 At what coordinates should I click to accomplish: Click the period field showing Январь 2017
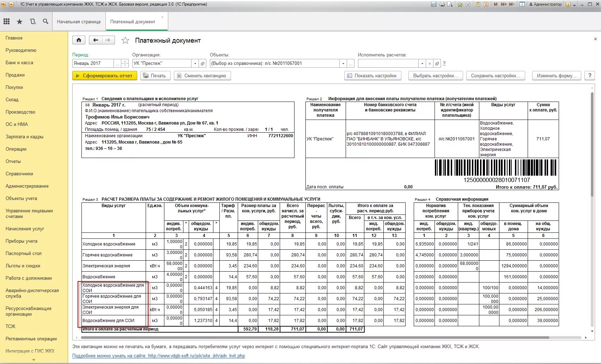[x=93, y=63]
